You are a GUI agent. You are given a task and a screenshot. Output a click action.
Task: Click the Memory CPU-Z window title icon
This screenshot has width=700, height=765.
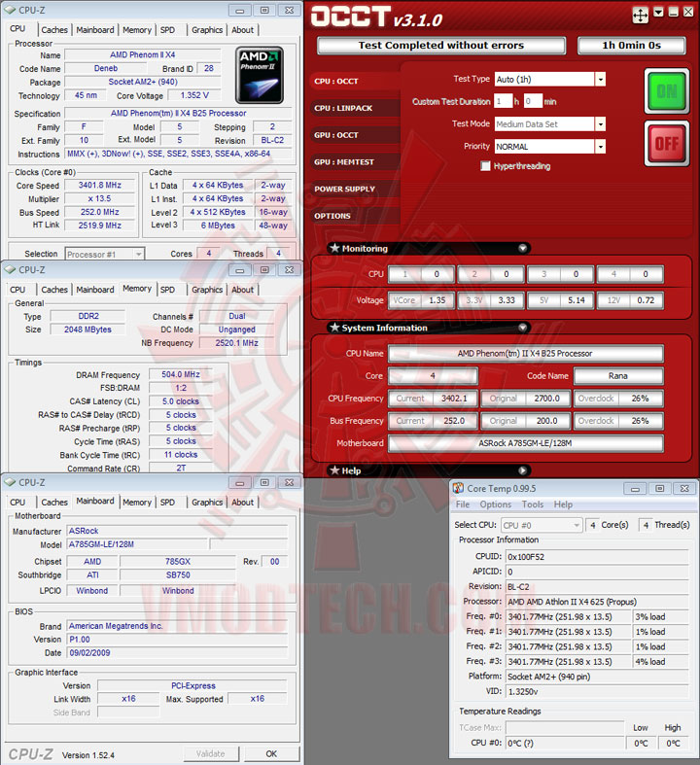[x=11, y=269]
